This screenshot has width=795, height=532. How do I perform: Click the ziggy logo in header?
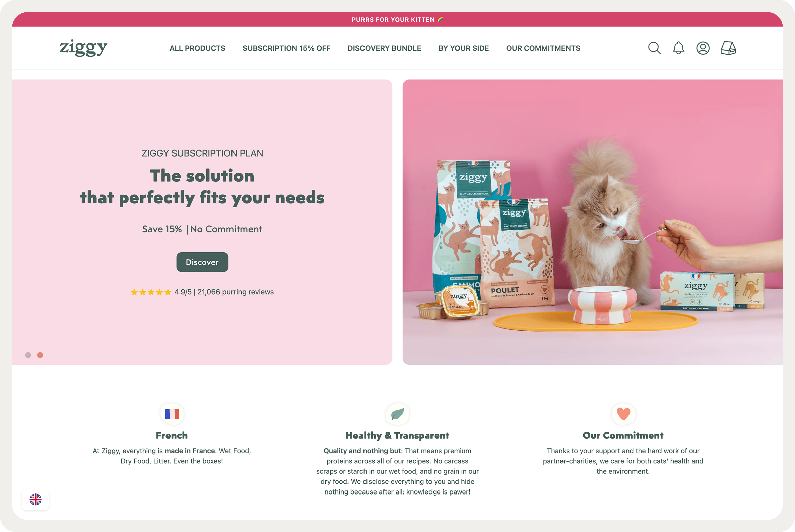pyautogui.click(x=83, y=47)
